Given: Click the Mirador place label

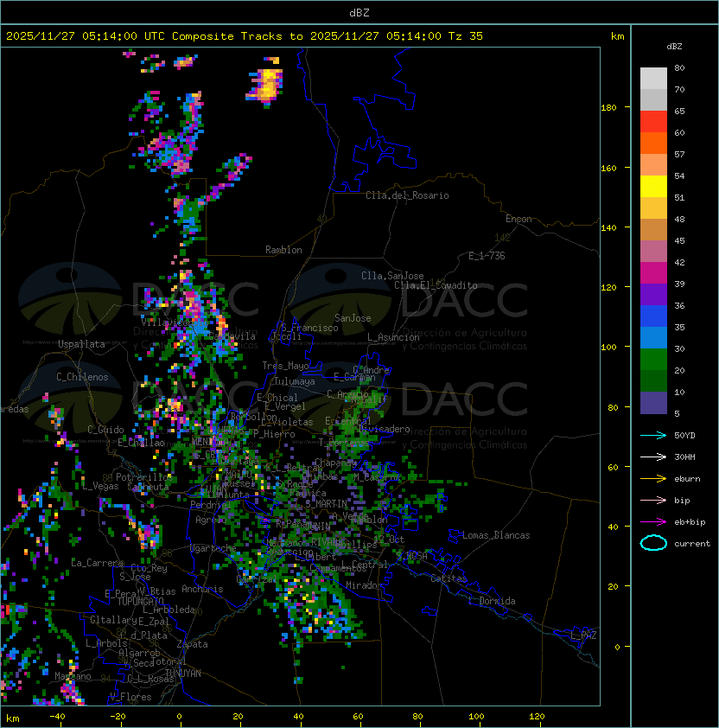Looking at the screenshot, I should click(362, 585).
